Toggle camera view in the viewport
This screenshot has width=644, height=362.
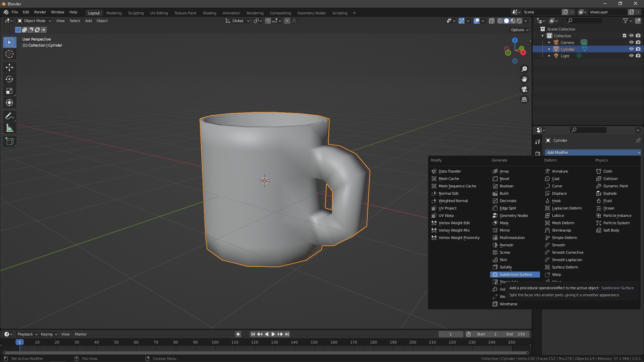click(524, 89)
